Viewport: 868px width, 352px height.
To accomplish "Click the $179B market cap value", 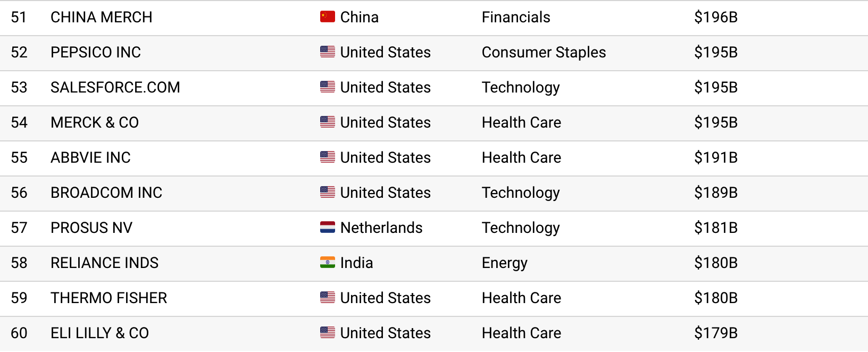I will click(x=715, y=333).
